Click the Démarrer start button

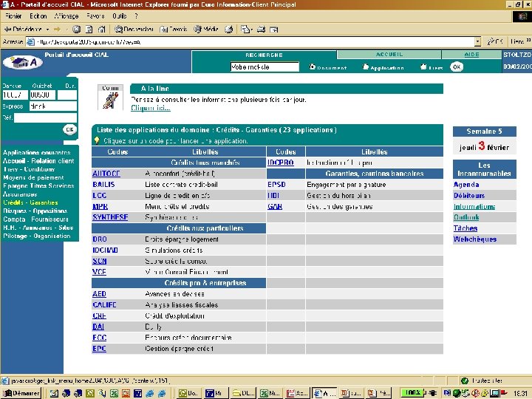[21, 393]
